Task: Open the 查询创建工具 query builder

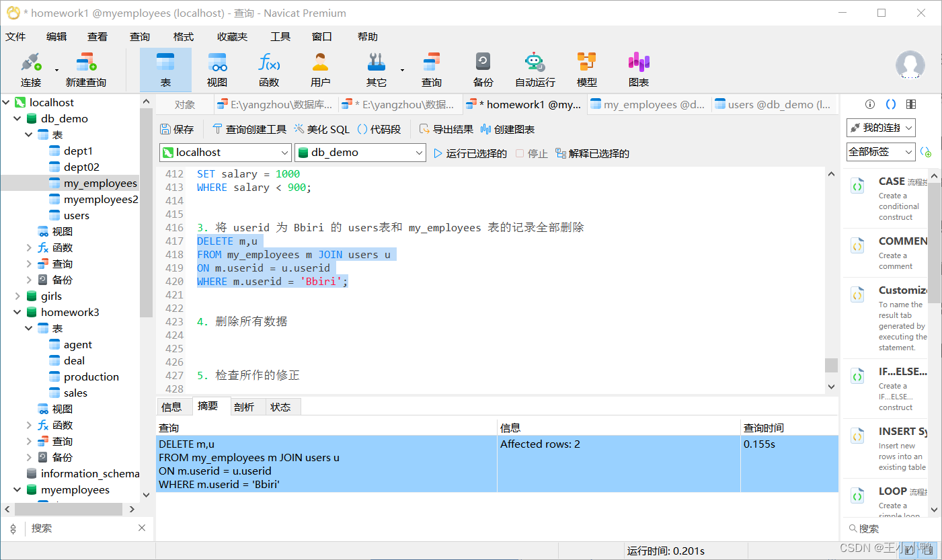Action: (249, 129)
